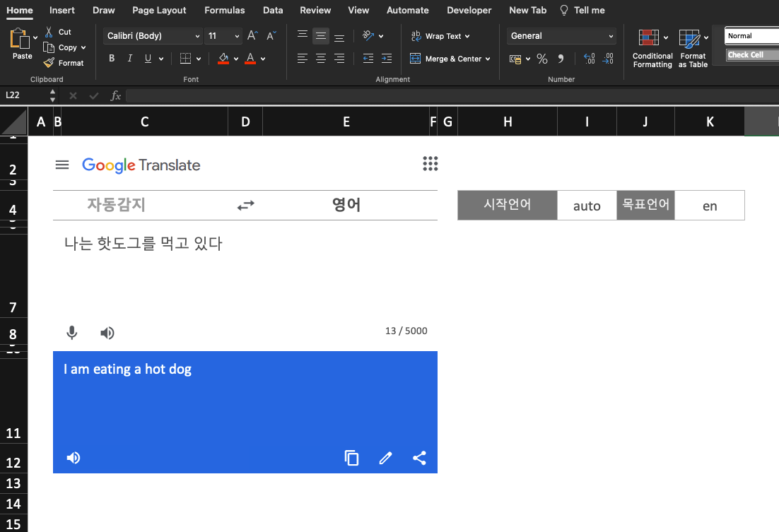The image size is (779, 532).
Task: Apply accounting currency format icon
Action: (515, 59)
